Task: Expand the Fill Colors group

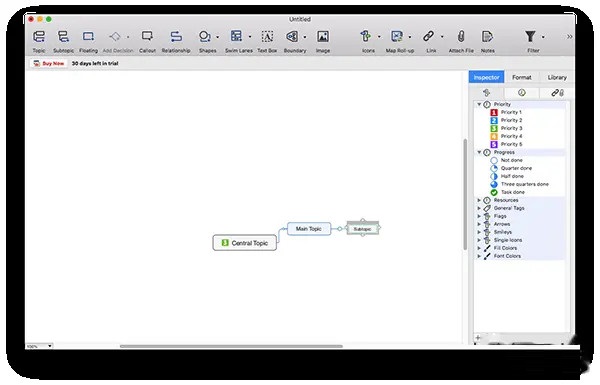Action: [x=479, y=248]
